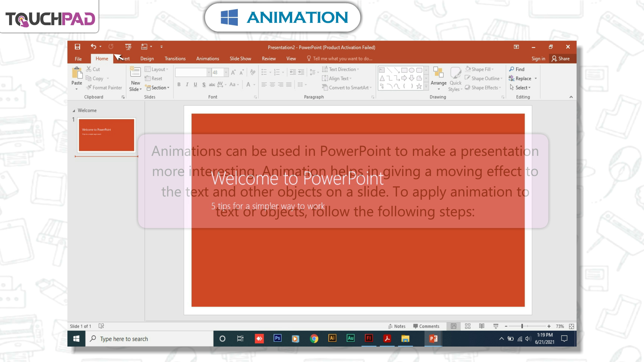Open Reading View from status bar
The width and height of the screenshot is (644, 362).
coord(482,326)
